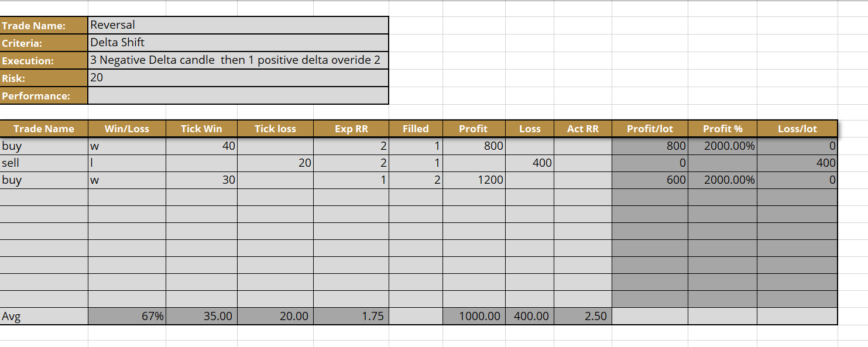Click the Act RR column header
868x347 pixels.
tap(583, 129)
